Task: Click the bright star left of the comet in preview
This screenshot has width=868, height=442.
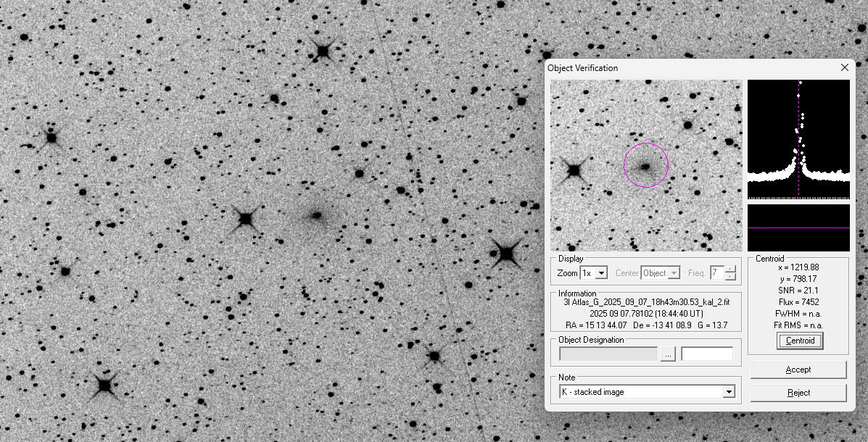Action: [574, 171]
